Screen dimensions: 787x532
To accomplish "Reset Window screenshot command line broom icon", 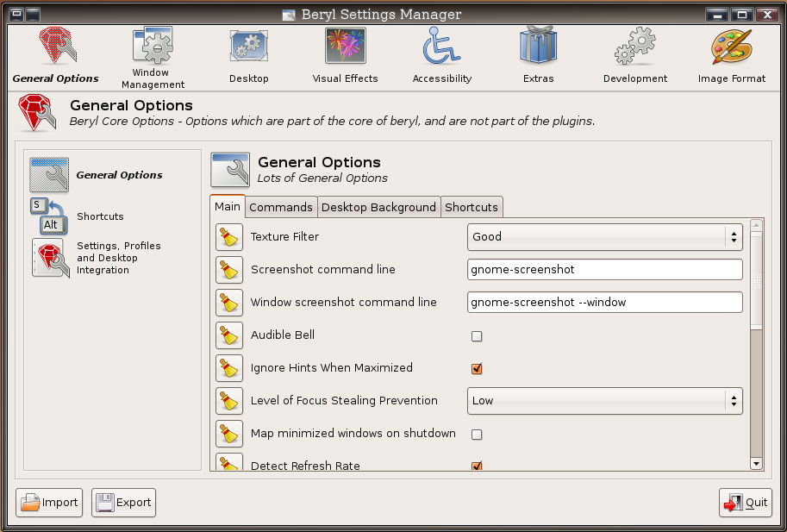I will point(229,302).
